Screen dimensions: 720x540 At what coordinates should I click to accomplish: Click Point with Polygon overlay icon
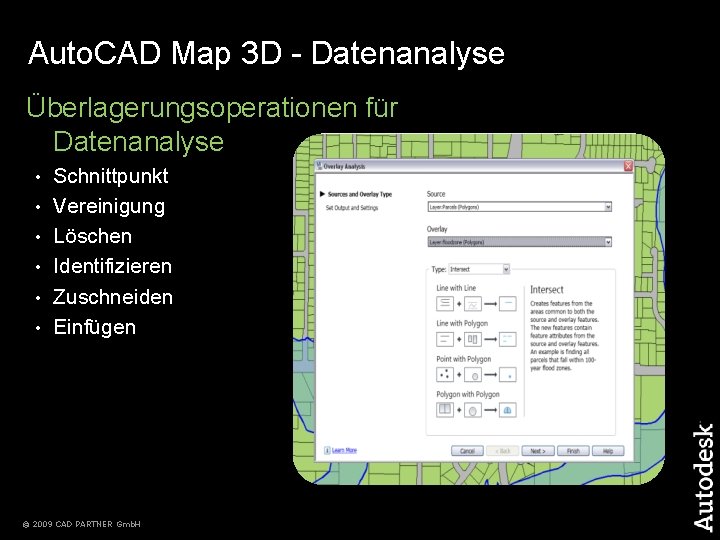[x=473, y=375]
